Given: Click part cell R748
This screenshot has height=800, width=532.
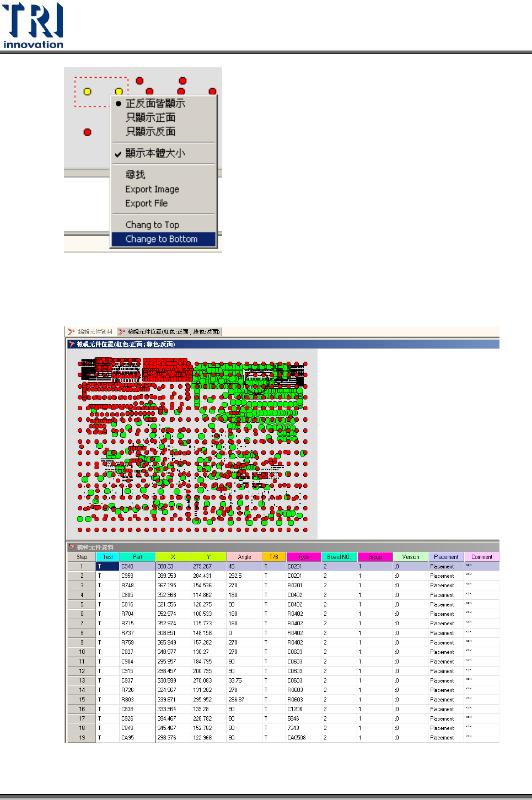Looking at the screenshot, I should [x=138, y=586].
